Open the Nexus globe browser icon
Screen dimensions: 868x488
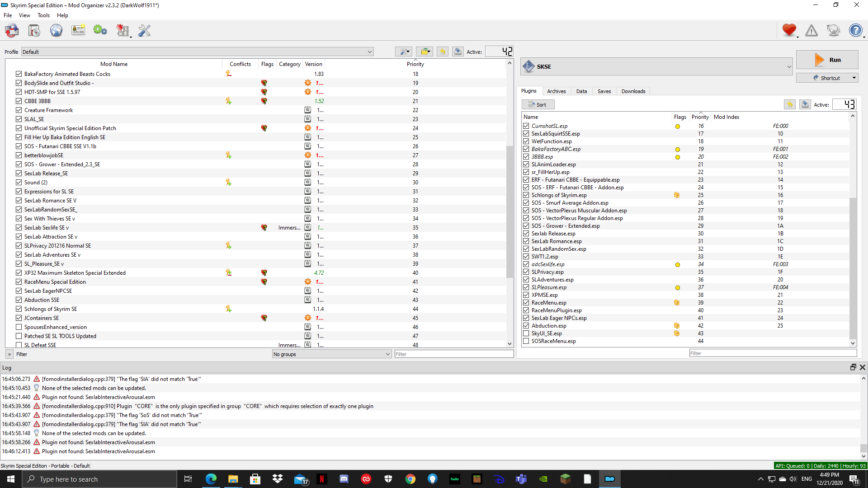pyautogui.click(x=56, y=31)
